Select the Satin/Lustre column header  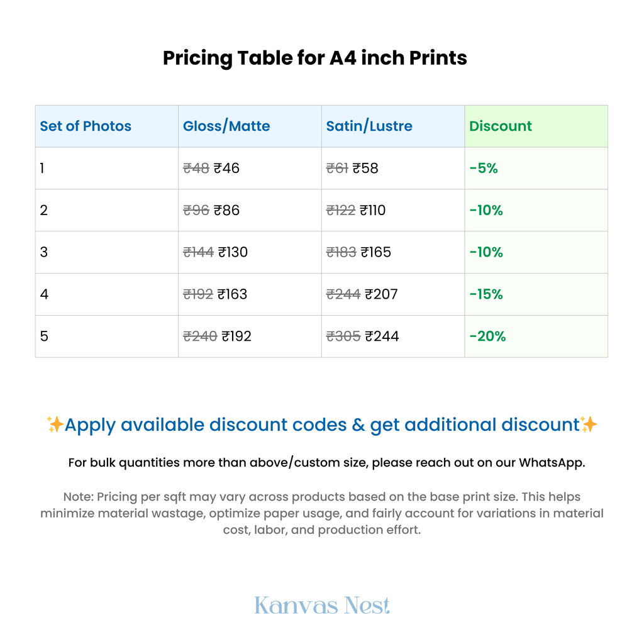(393, 126)
